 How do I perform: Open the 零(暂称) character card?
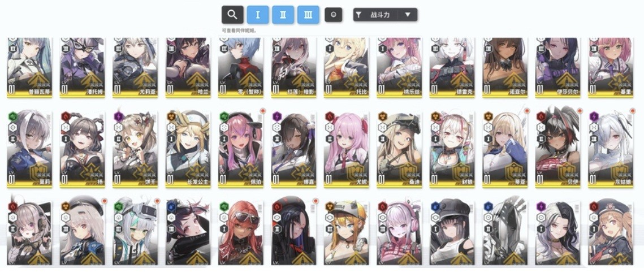tap(241, 68)
